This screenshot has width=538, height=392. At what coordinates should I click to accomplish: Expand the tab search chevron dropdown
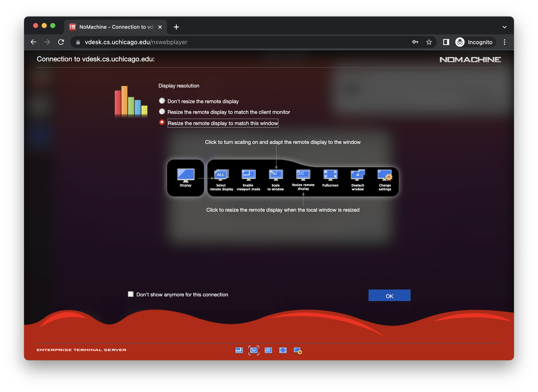coord(504,27)
